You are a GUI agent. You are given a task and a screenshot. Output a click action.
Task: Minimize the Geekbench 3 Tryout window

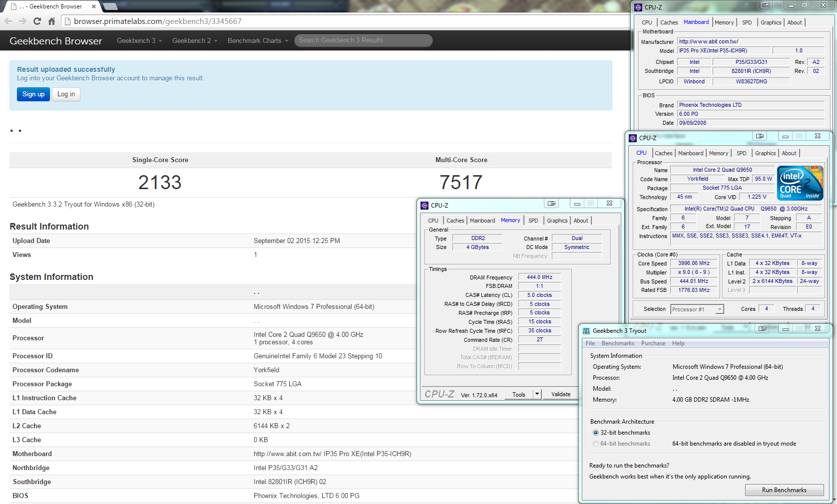(x=785, y=328)
